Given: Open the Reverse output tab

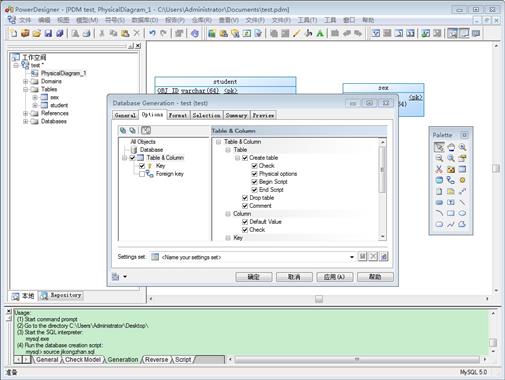Looking at the screenshot, I should [157, 360].
